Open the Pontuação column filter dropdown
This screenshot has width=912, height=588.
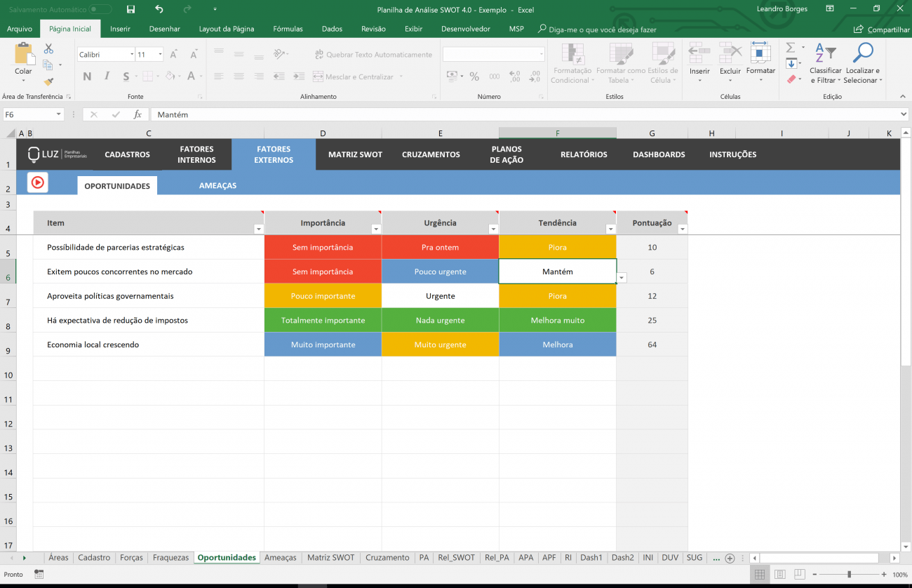click(683, 229)
